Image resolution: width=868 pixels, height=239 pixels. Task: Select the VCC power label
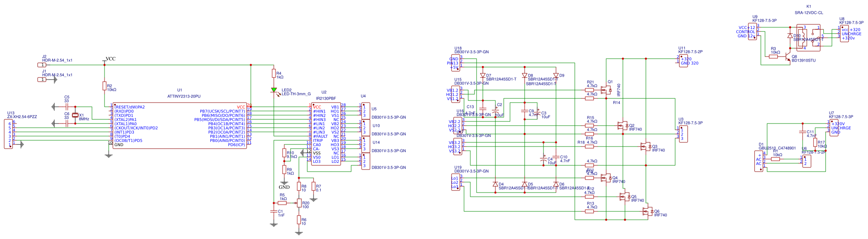tap(110, 59)
